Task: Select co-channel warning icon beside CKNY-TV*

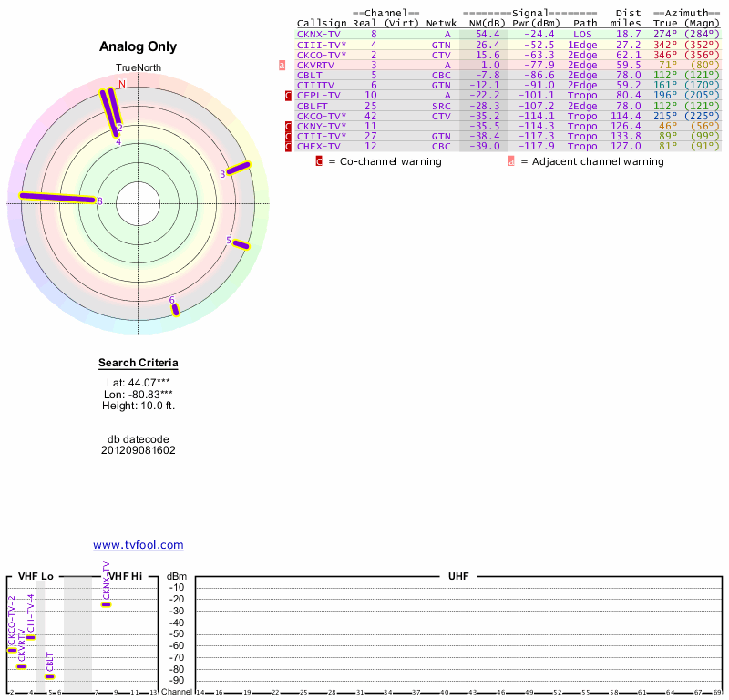Action: [x=289, y=126]
